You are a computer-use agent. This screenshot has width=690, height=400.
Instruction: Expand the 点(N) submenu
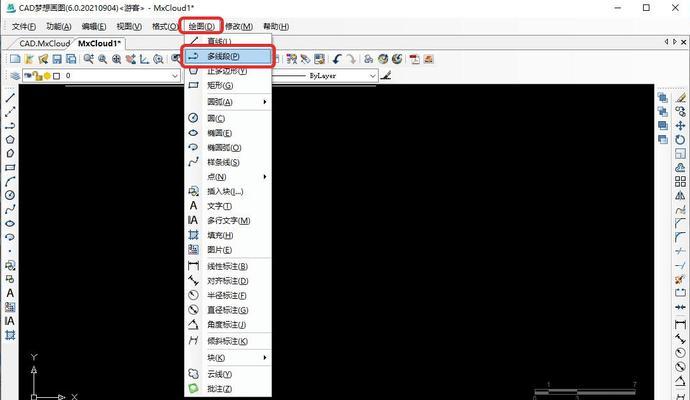tap(228, 177)
